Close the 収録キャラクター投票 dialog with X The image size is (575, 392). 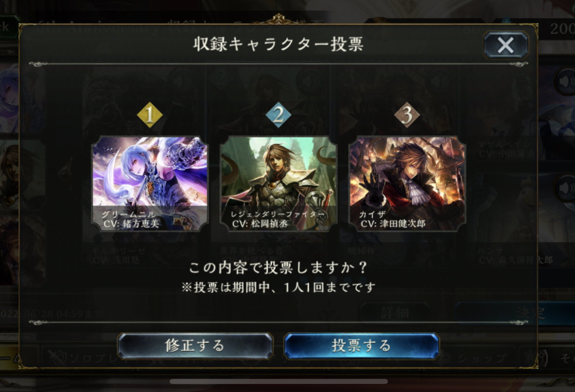(506, 45)
